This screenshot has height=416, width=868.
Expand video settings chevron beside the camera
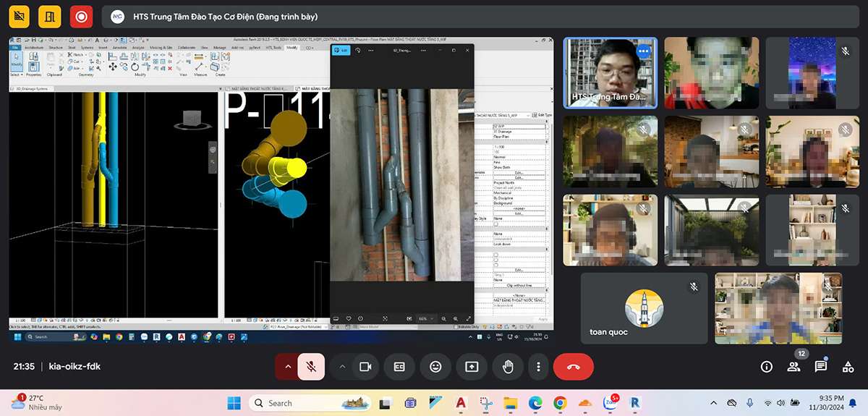(x=342, y=367)
